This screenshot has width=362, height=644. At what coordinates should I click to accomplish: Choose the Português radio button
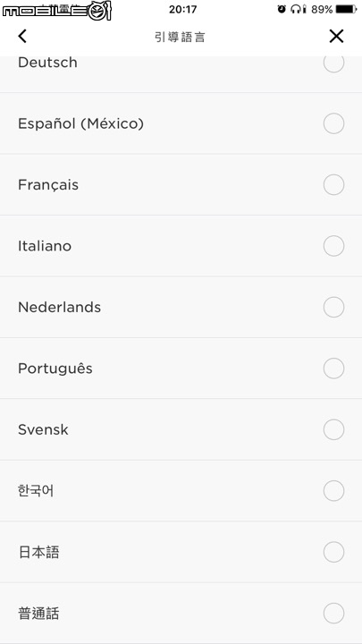click(x=333, y=369)
